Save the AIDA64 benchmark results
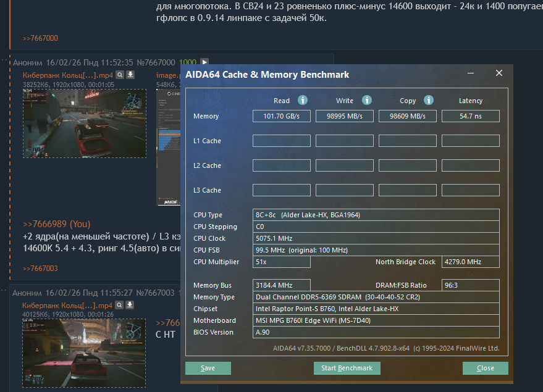This screenshot has width=543, height=392. (x=208, y=368)
